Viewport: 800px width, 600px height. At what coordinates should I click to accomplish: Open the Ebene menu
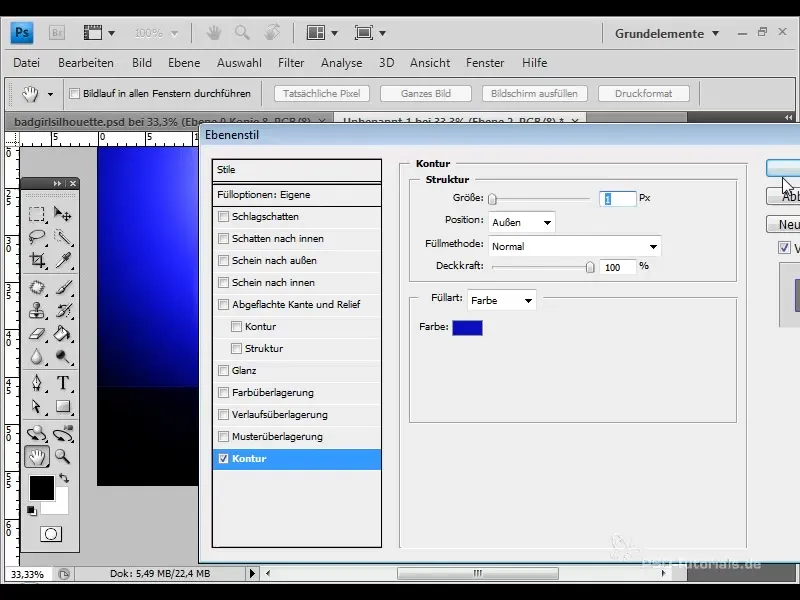pos(184,63)
